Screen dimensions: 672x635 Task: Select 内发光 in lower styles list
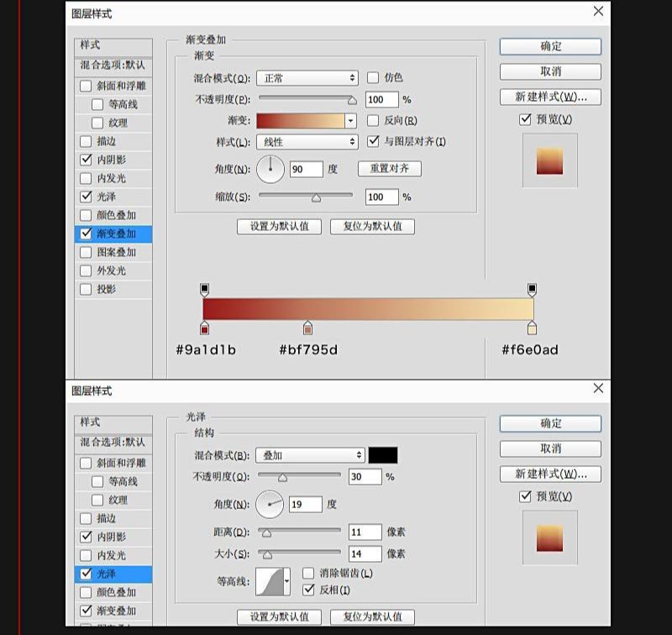coord(113,555)
